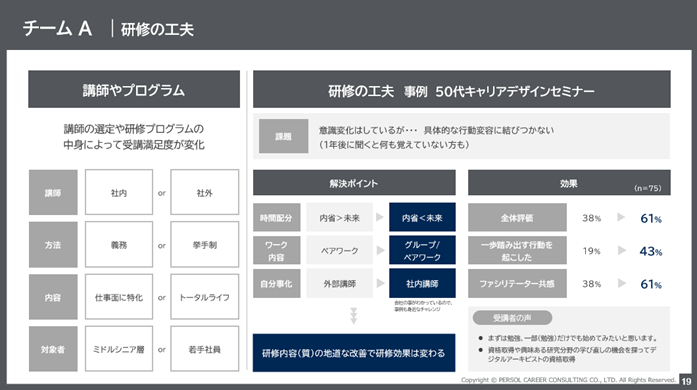This screenshot has width=697, height=390.
Task: Click the double chevron below 解決ポイント table
Action: coord(354,315)
